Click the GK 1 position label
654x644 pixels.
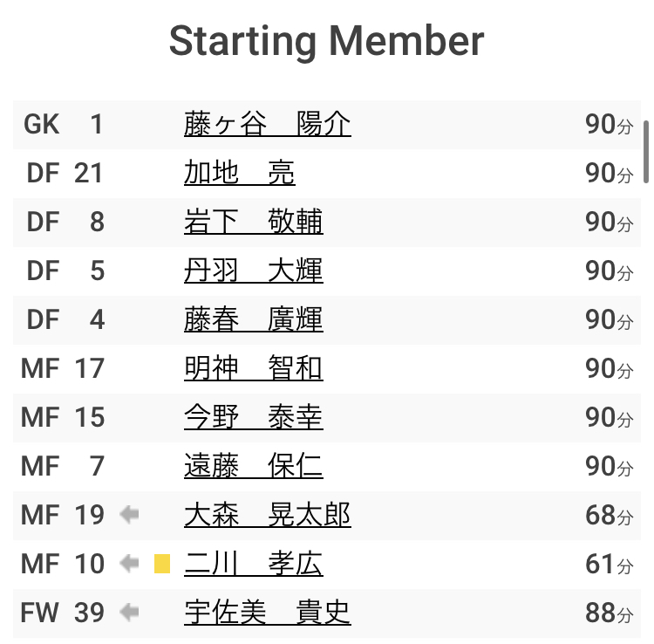[63, 124]
